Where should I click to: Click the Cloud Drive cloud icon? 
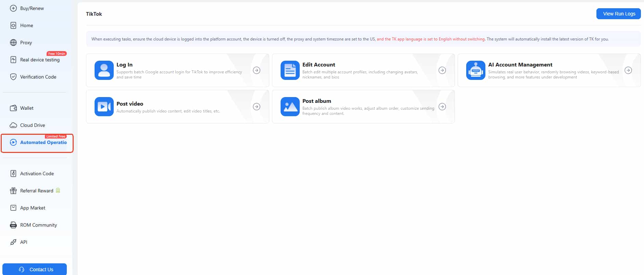(13, 125)
